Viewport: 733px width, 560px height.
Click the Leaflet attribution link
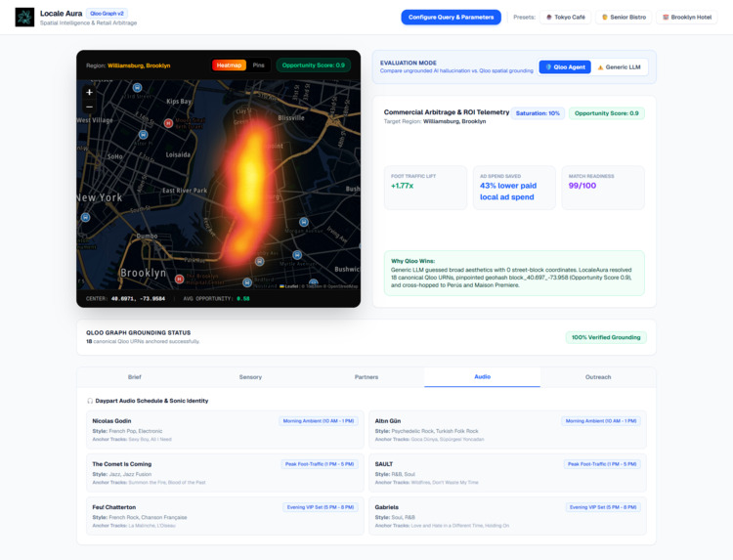[x=290, y=286]
